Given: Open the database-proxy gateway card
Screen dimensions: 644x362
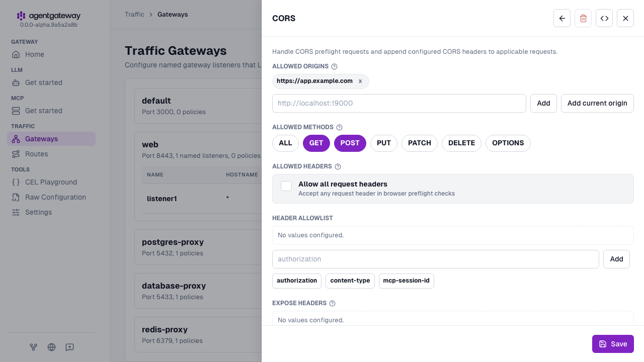Looking at the screenshot, I should [x=198, y=291].
